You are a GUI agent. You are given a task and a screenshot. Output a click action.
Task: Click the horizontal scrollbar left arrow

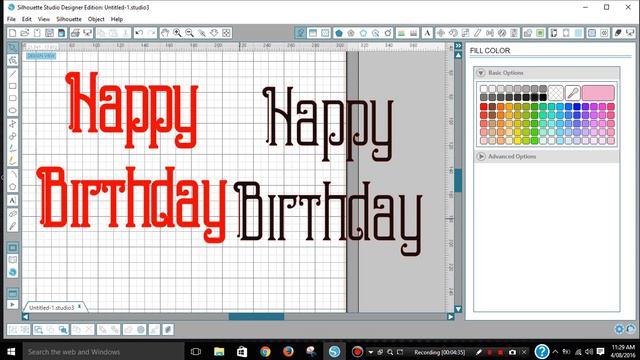pyautogui.click(x=25, y=317)
